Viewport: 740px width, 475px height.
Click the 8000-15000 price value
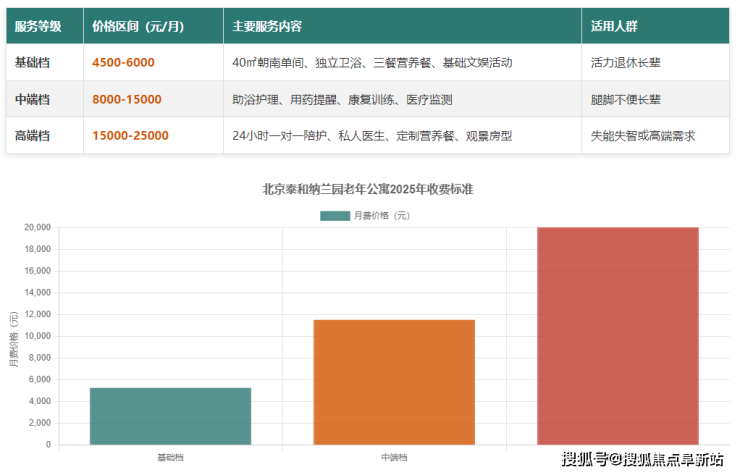tap(126, 99)
